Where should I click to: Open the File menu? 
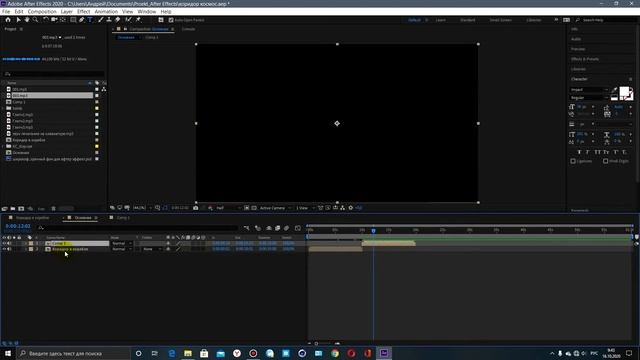click(x=6, y=11)
